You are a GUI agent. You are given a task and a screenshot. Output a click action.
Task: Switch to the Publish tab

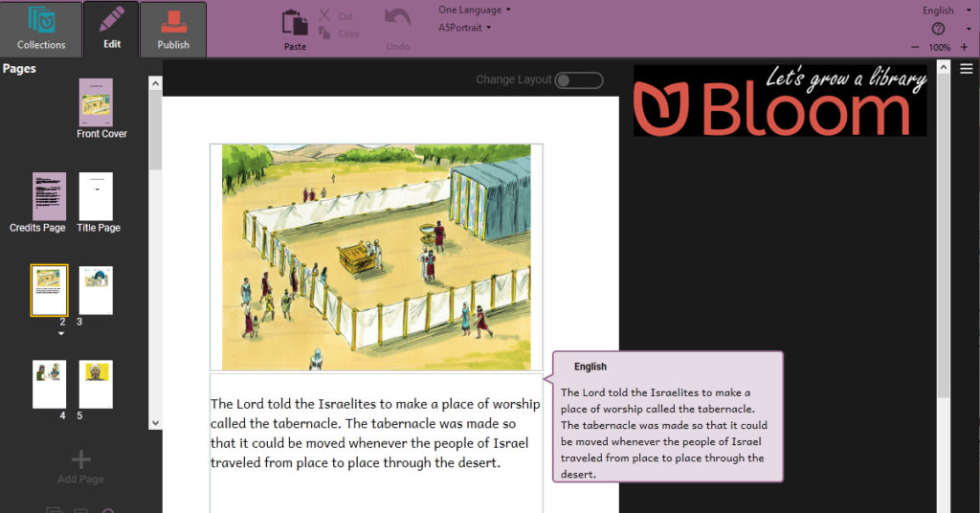click(173, 28)
